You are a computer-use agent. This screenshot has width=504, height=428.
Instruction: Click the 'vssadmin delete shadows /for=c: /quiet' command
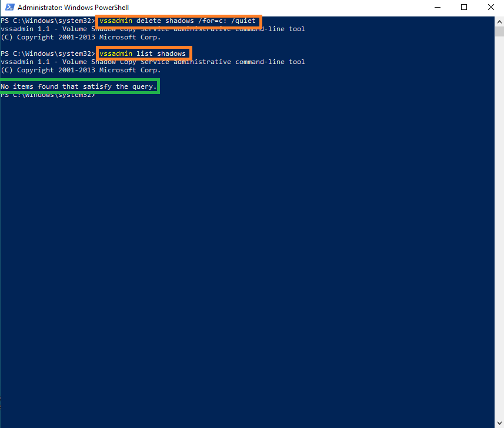coord(178,21)
